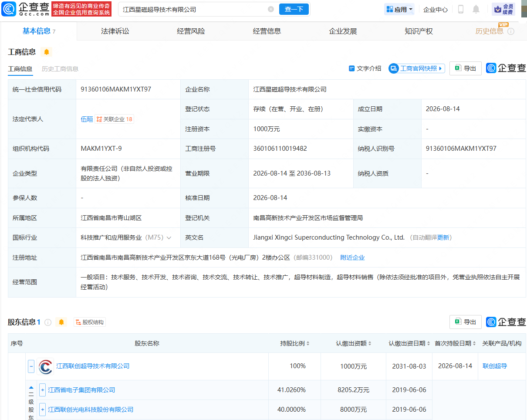This screenshot has width=527, height=420.
Task: Click the info icon beside 股东信息
Action: [48, 322]
